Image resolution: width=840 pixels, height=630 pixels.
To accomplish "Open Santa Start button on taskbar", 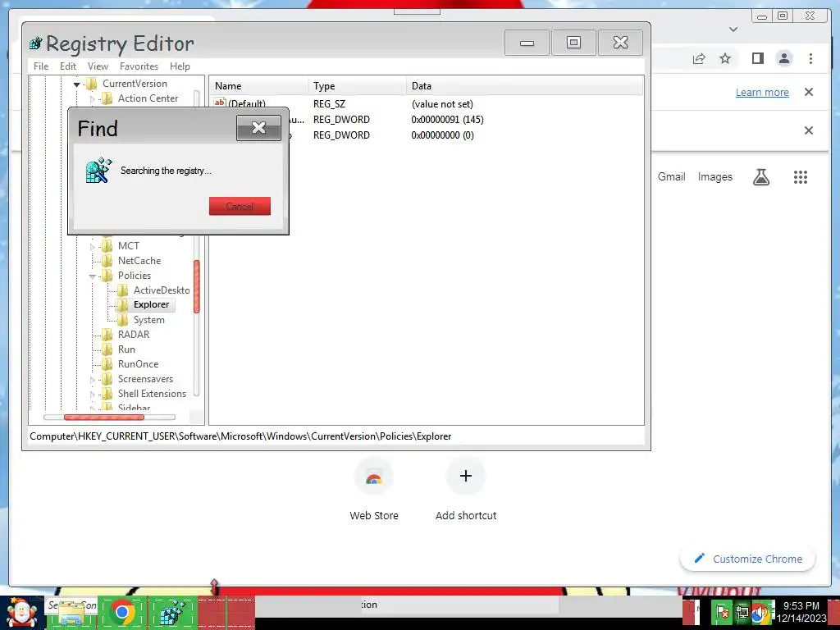I will pos(22,613).
